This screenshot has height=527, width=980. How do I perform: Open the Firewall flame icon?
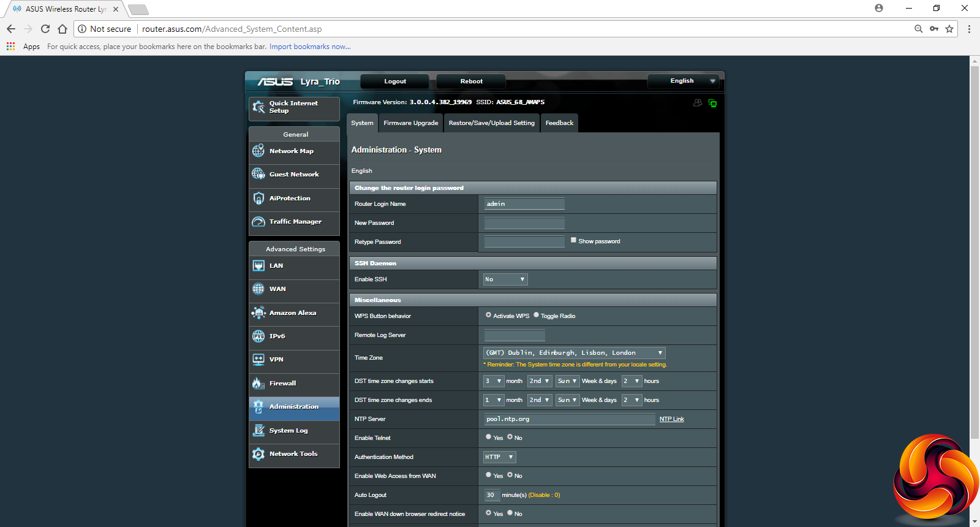click(x=258, y=384)
